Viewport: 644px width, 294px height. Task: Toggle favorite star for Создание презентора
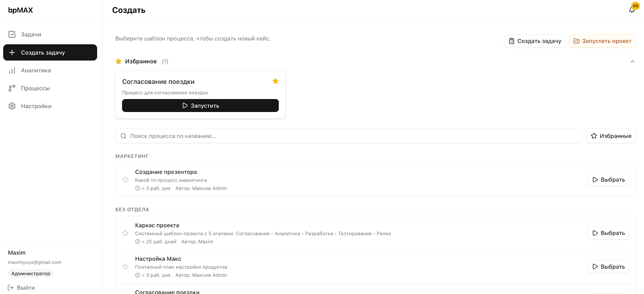tap(125, 180)
